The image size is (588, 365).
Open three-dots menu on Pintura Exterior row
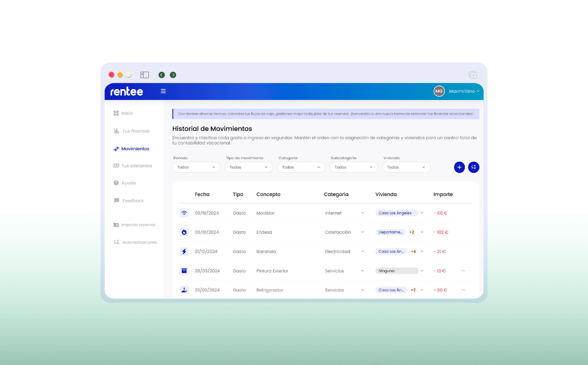click(x=463, y=271)
